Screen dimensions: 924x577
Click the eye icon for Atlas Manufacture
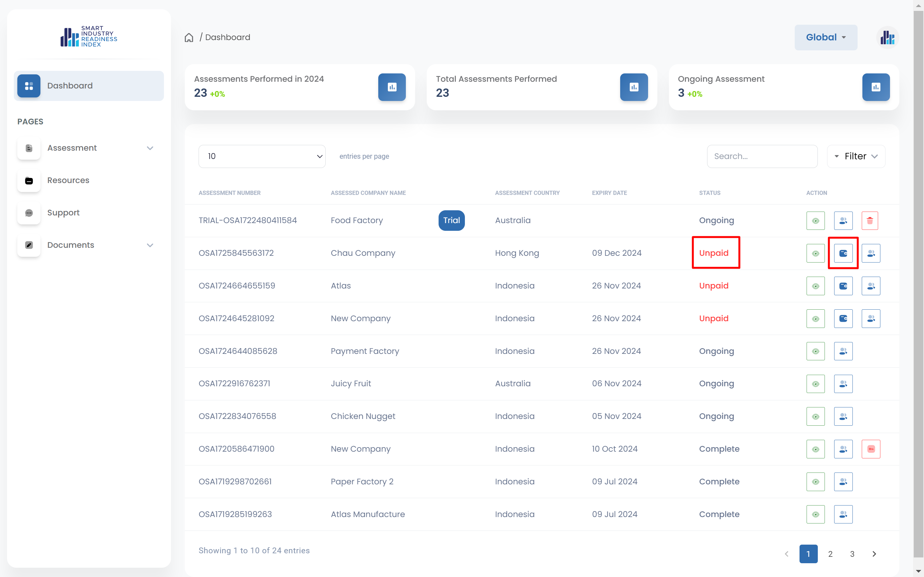pos(816,514)
